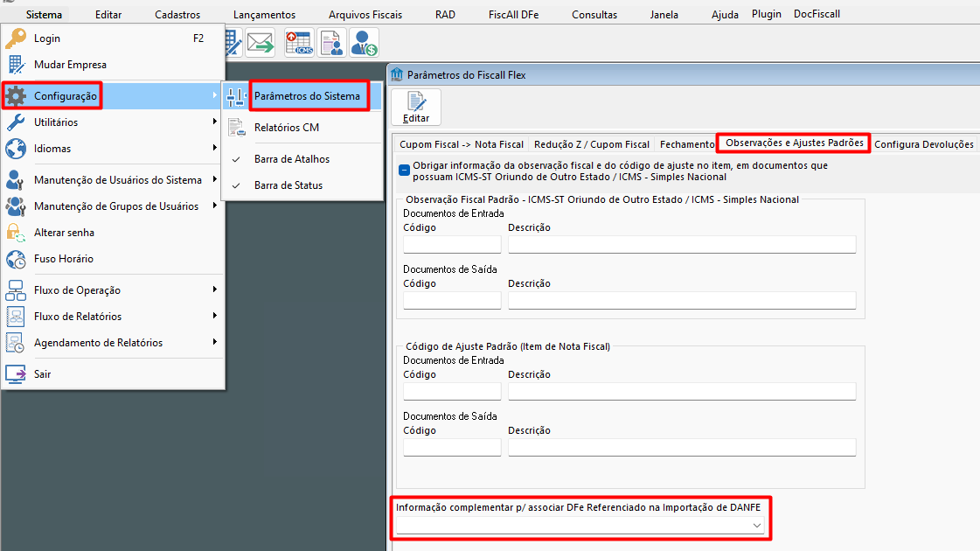The width and height of the screenshot is (980, 551).
Task: Expand the Agendamento de Relatórios submenu arrow
Action: pos(214,341)
